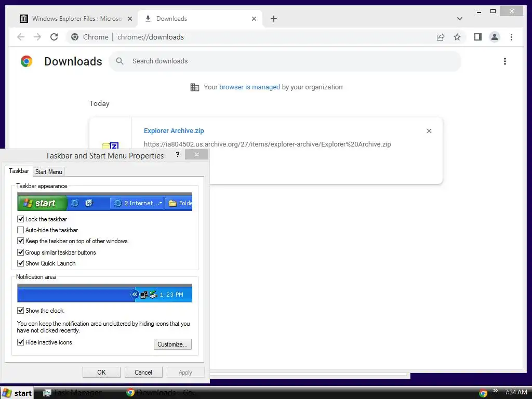
Task: Toggle Keep the taskbar on top of other windows
Action: pyautogui.click(x=21, y=241)
